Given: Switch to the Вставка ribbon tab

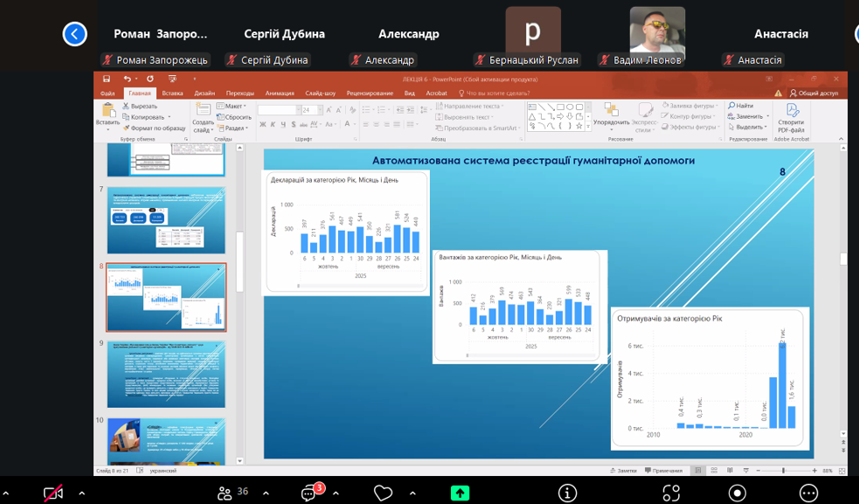Looking at the screenshot, I should click(x=172, y=93).
